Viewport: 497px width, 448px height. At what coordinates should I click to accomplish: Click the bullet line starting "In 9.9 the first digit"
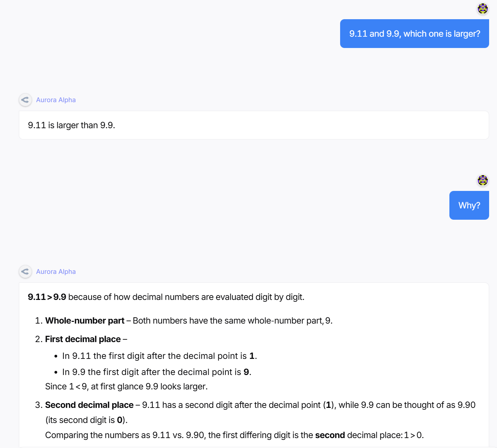pos(157,372)
